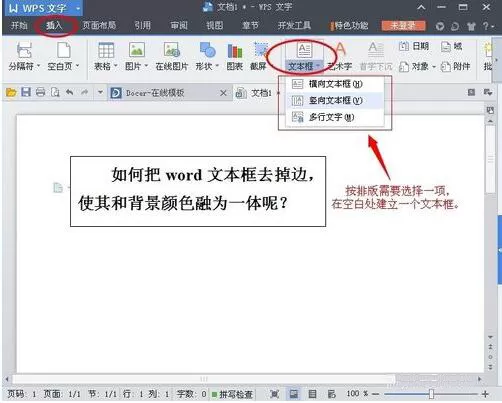
Task: Switch to the 视图 tab
Action: click(x=215, y=26)
